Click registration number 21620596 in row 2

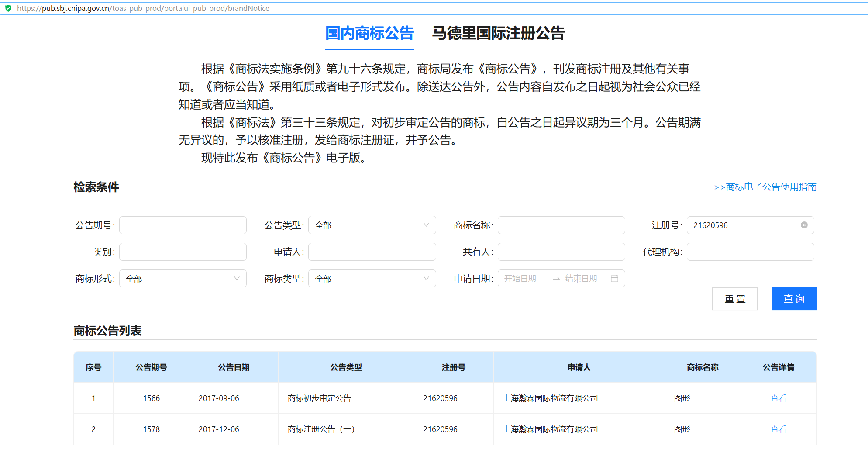(440, 429)
